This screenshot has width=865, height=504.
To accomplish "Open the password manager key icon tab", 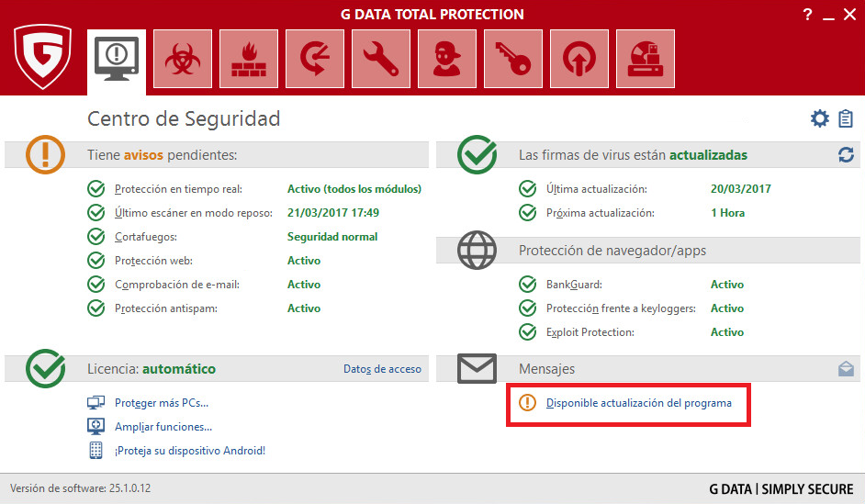I will click(513, 60).
